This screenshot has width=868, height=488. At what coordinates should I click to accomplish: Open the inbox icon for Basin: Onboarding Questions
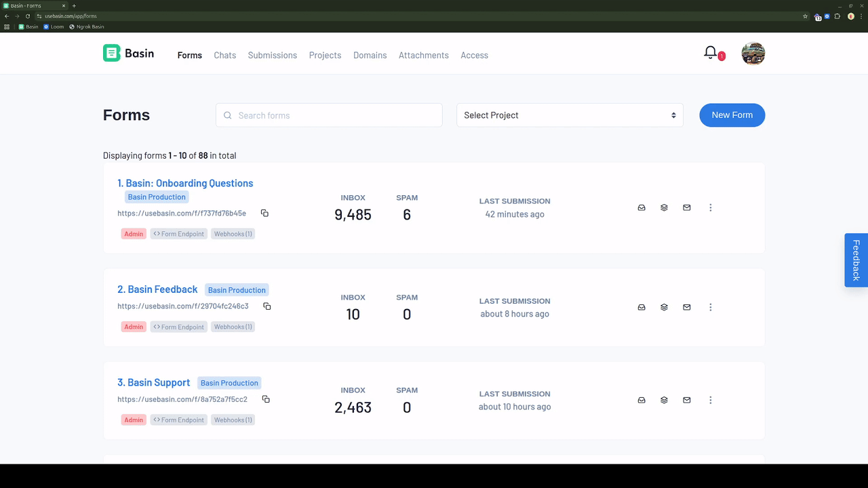pyautogui.click(x=642, y=208)
